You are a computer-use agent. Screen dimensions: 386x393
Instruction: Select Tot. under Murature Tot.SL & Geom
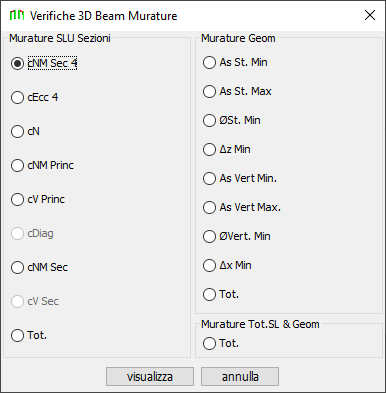221,343
